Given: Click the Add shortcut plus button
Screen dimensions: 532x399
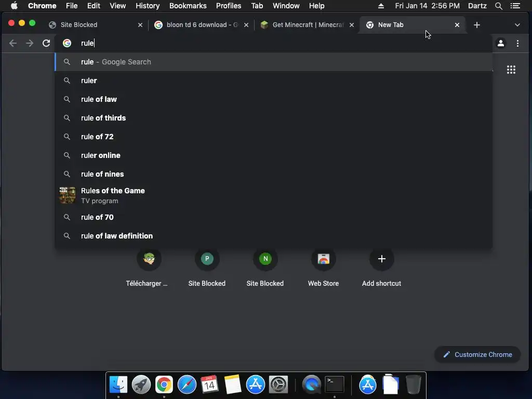Looking at the screenshot, I should tap(382, 259).
